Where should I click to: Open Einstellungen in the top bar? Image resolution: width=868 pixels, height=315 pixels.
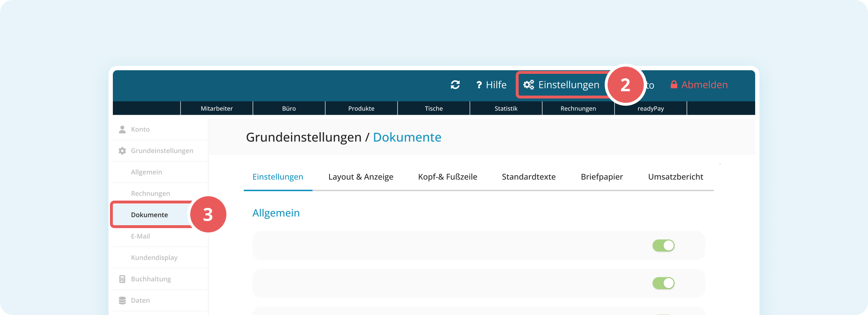pos(561,85)
